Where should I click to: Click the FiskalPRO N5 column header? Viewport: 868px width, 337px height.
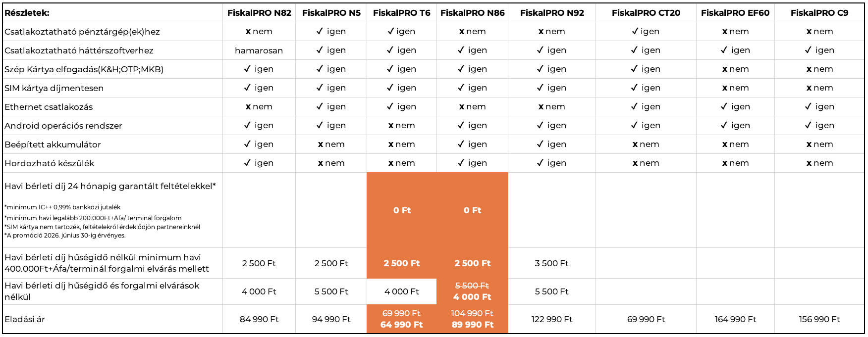click(331, 13)
